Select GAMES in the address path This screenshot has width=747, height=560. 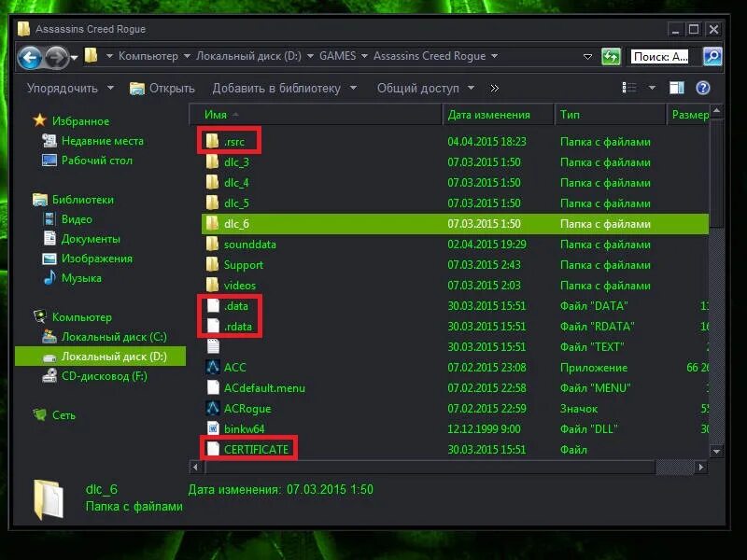tap(338, 56)
